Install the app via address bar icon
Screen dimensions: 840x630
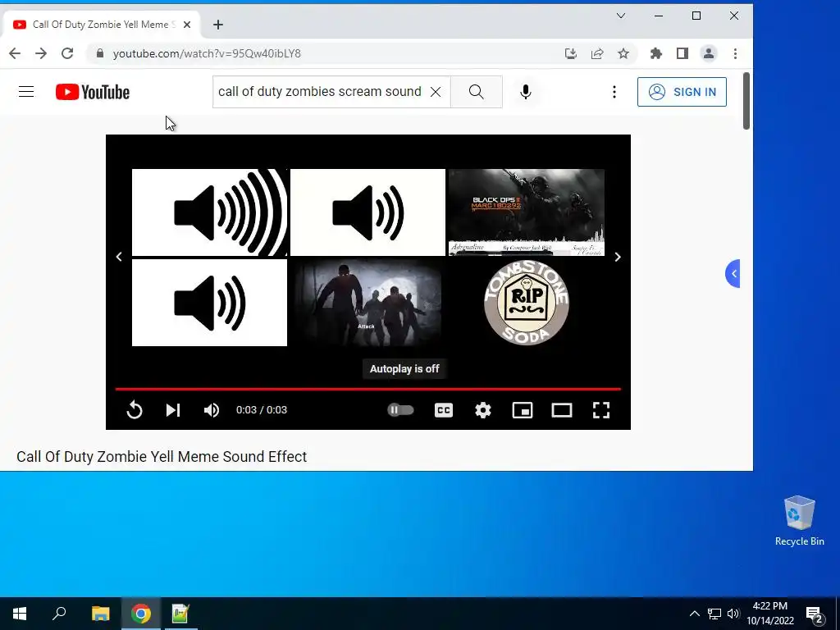[x=571, y=53]
